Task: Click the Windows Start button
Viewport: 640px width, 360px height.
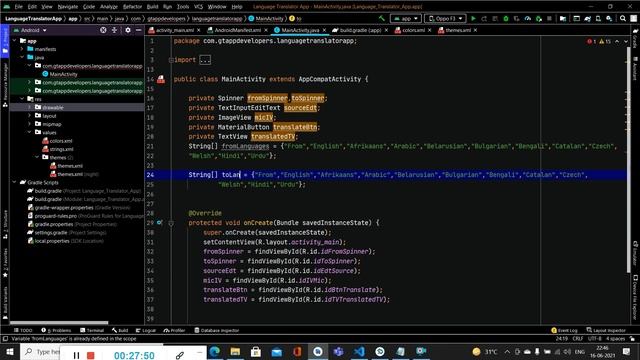Action: click(9, 351)
